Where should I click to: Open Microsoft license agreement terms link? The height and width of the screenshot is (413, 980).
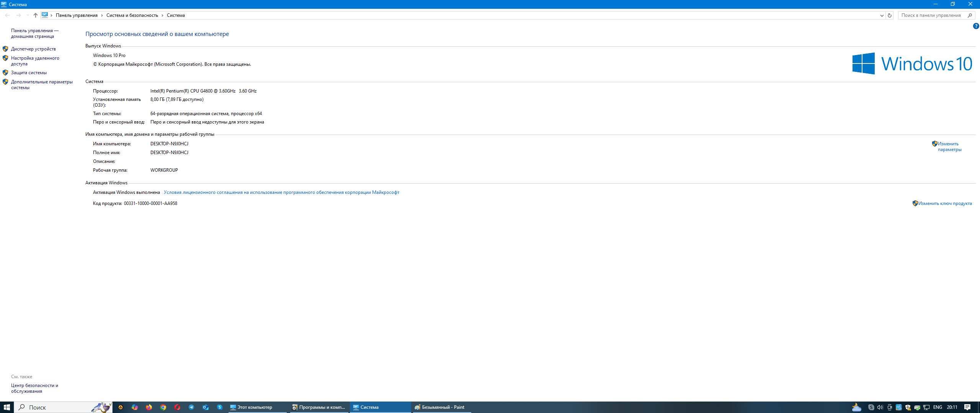click(281, 192)
